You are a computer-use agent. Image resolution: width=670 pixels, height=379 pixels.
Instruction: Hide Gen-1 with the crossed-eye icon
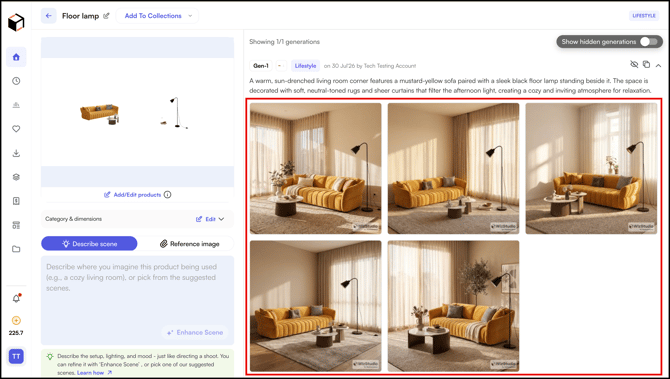point(634,65)
